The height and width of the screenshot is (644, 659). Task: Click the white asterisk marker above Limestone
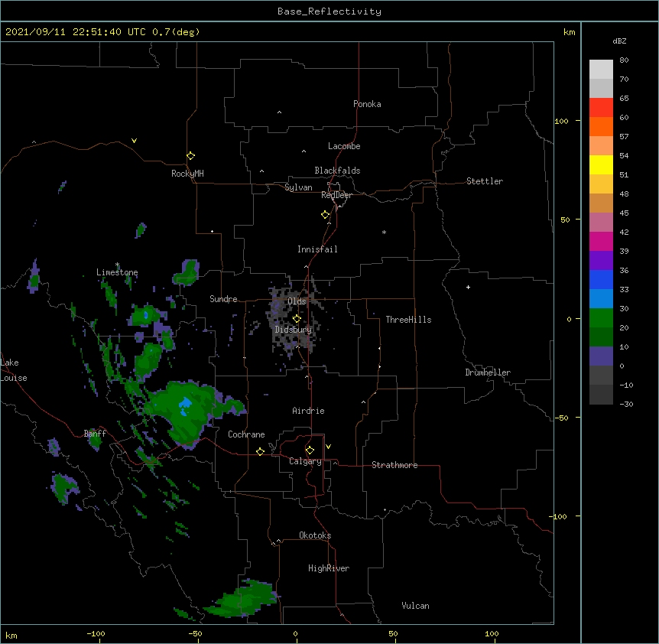pyautogui.click(x=117, y=265)
